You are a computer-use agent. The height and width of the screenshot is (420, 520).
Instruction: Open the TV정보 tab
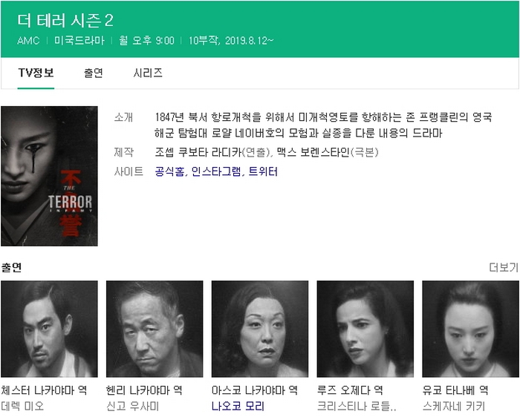[36, 73]
